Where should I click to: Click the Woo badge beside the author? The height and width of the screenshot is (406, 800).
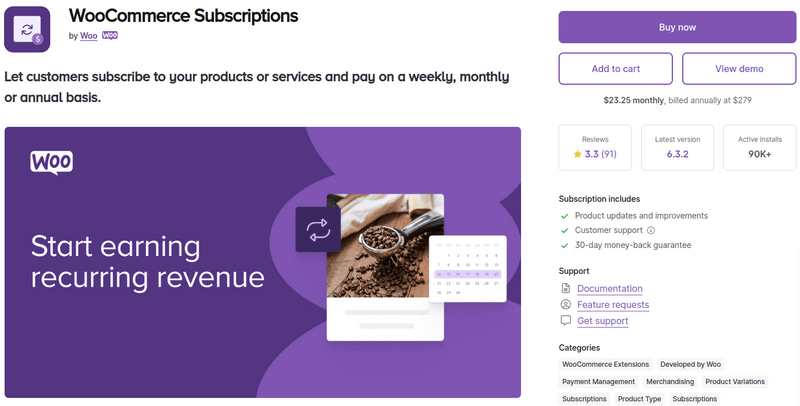(x=110, y=35)
